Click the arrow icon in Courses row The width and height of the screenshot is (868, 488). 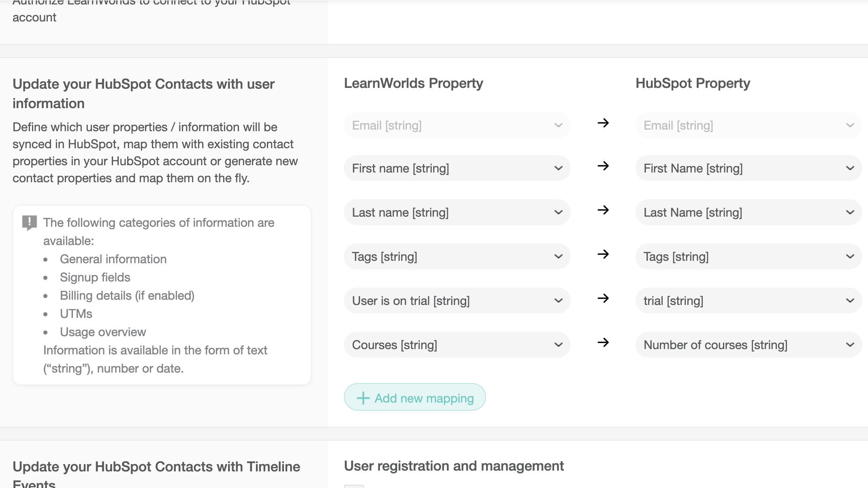[x=603, y=342]
